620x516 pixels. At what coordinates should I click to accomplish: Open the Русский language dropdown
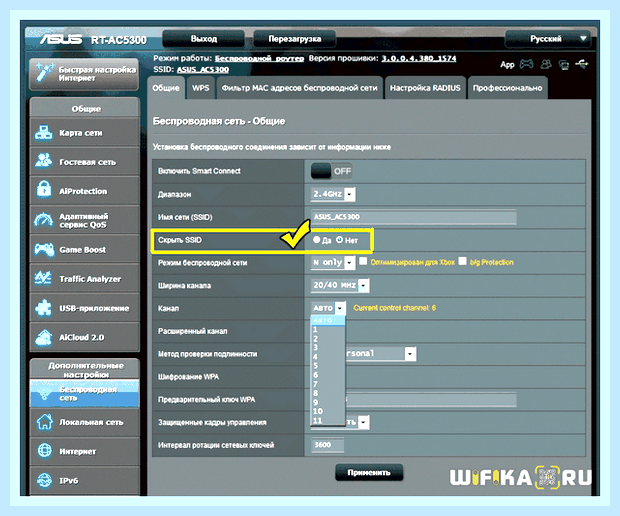(x=548, y=39)
